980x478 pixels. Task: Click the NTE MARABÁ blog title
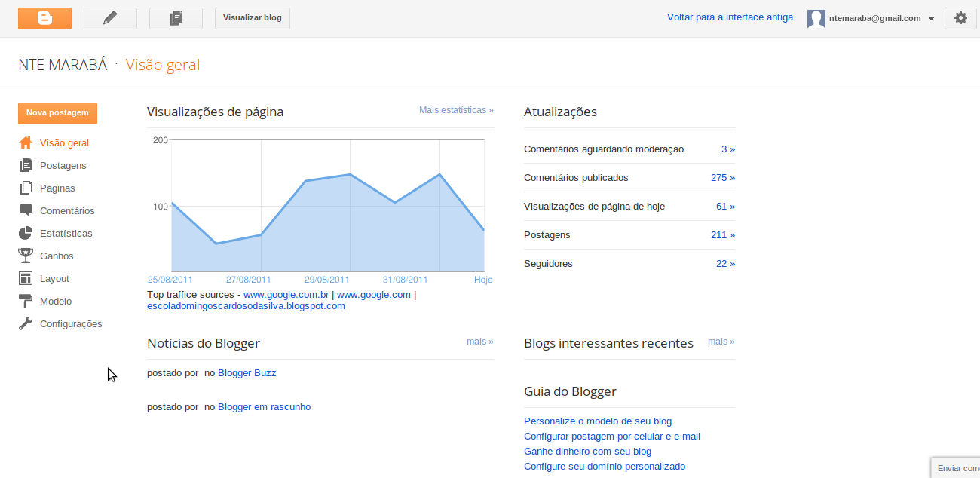(x=63, y=65)
